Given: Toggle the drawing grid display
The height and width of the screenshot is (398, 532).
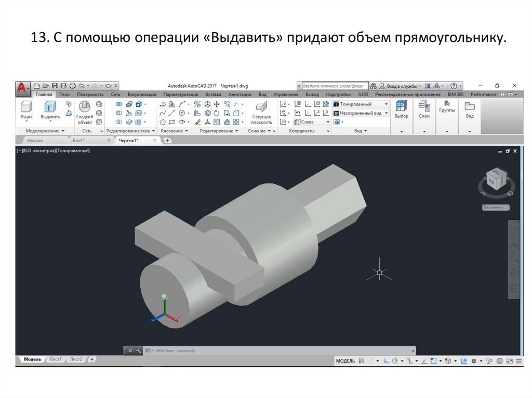Looking at the screenshot, I should 362,361.
